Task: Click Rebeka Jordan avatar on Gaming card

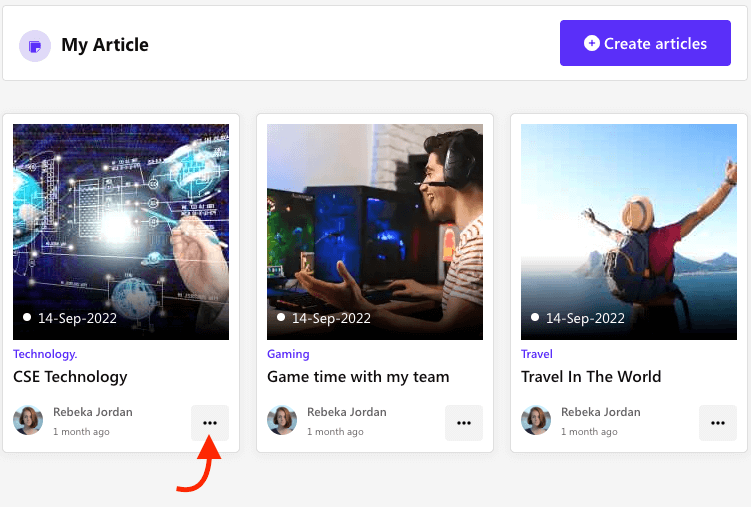Action: click(282, 420)
